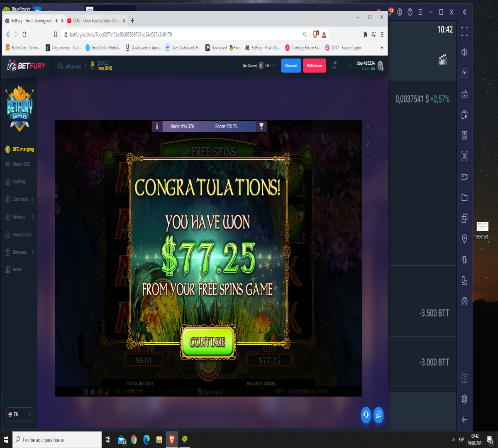Open the RollerCoin bookmark
This screenshot has height=448, width=498.
click(23, 48)
